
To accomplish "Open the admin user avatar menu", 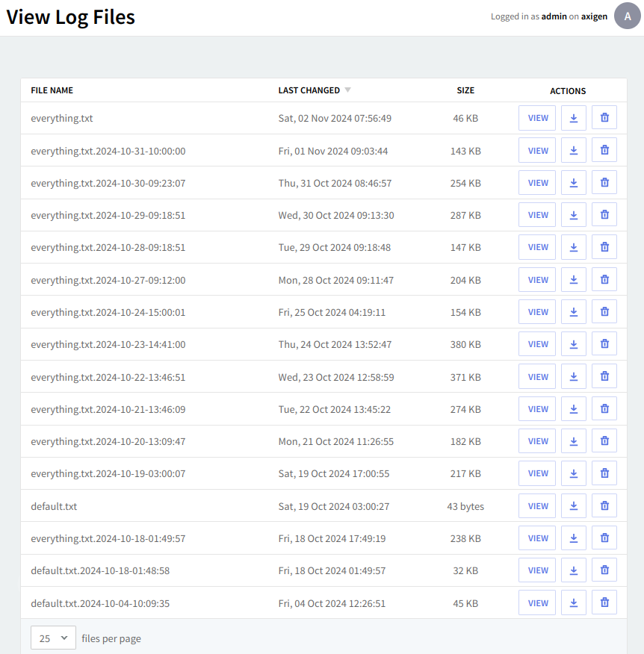I will [628, 16].
